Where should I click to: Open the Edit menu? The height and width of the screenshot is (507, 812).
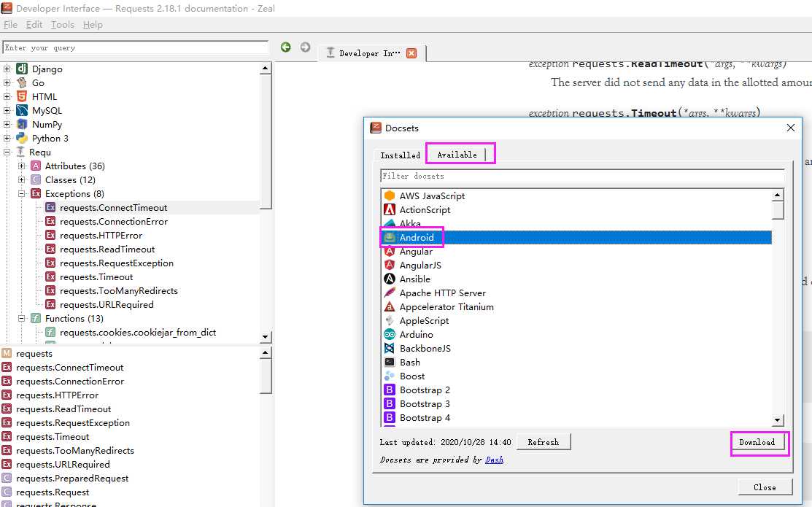34,24
